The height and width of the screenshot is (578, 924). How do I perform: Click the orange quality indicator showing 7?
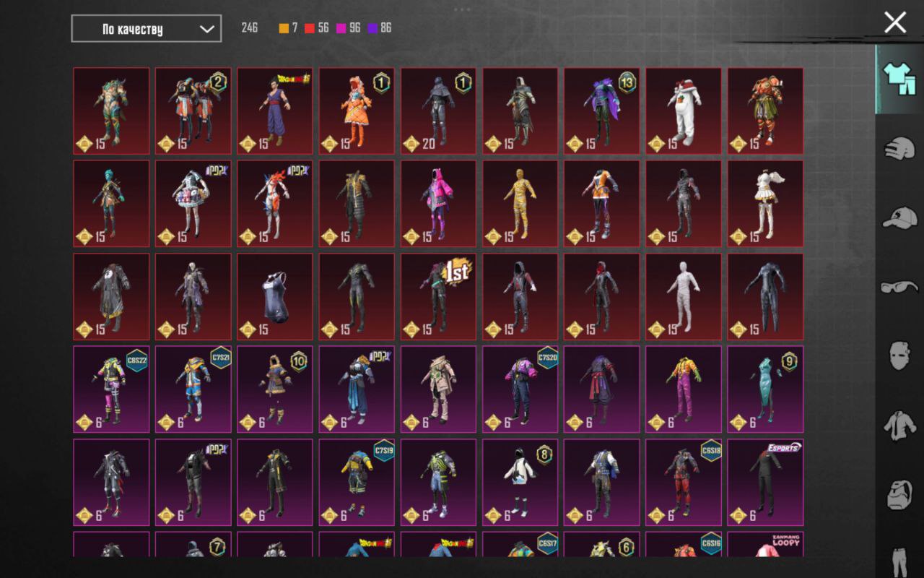[289, 28]
